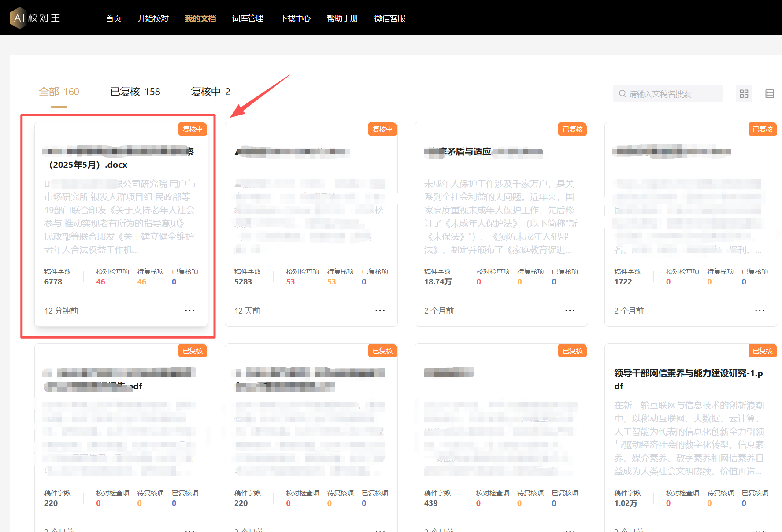The width and height of the screenshot is (782, 532).
Task: Open more options on 18.74万 word card
Action: [x=570, y=310]
